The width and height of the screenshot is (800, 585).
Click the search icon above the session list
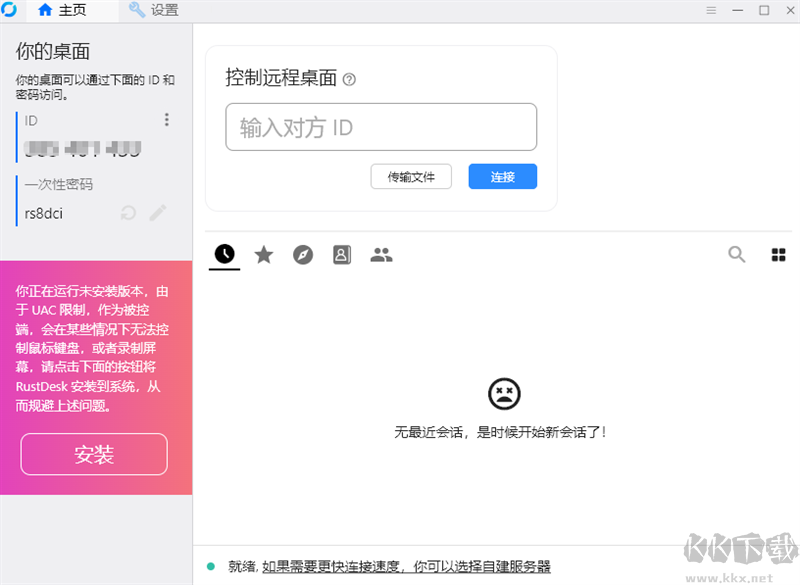[x=737, y=254]
